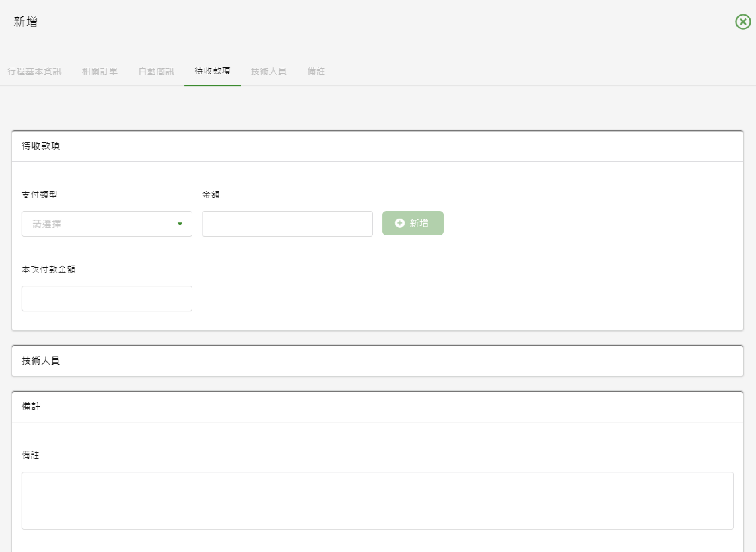The width and height of the screenshot is (756, 552).
Task: Close the 新增 dialog with the X icon
Action: pyautogui.click(x=743, y=22)
